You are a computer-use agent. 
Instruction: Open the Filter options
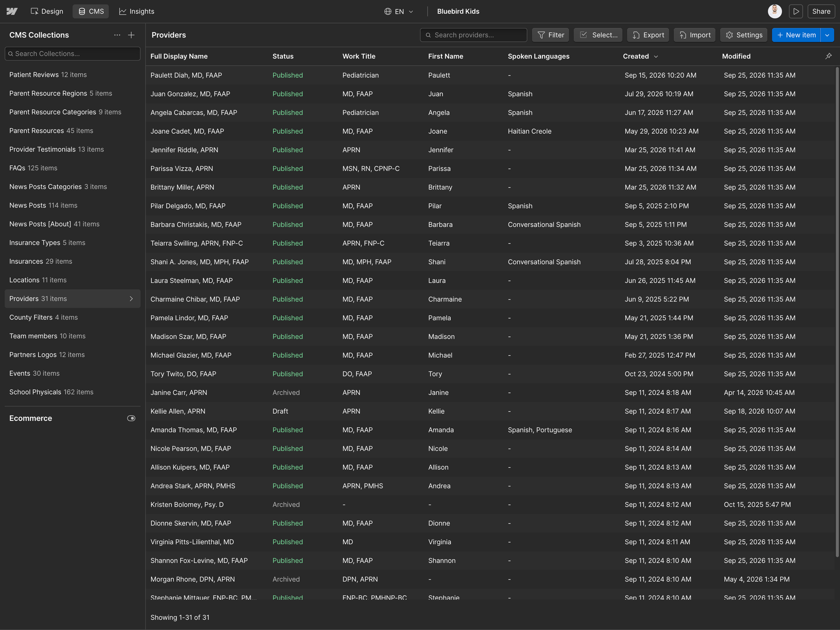coord(550,35)
